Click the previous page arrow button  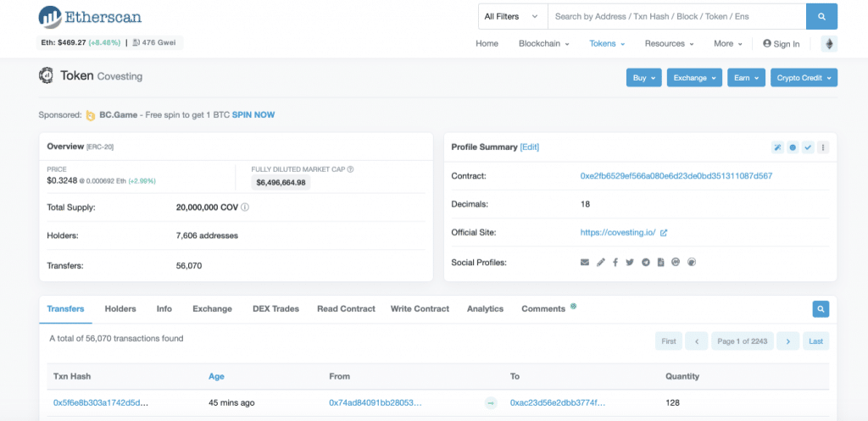tap(697, 341)
